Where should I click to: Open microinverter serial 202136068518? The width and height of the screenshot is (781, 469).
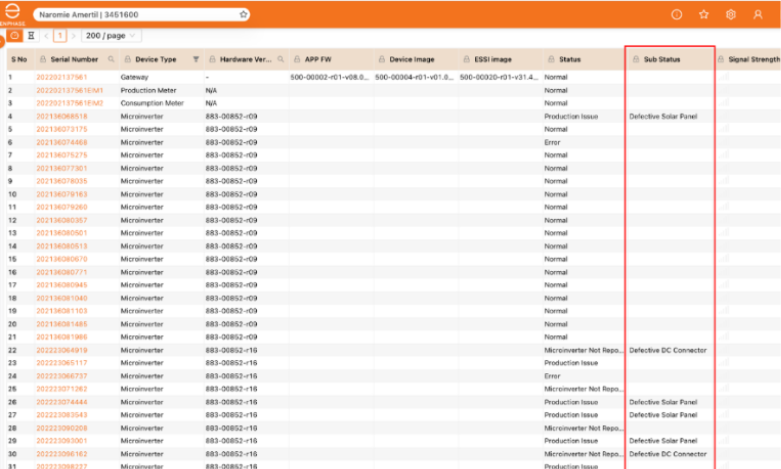(62, 116)
